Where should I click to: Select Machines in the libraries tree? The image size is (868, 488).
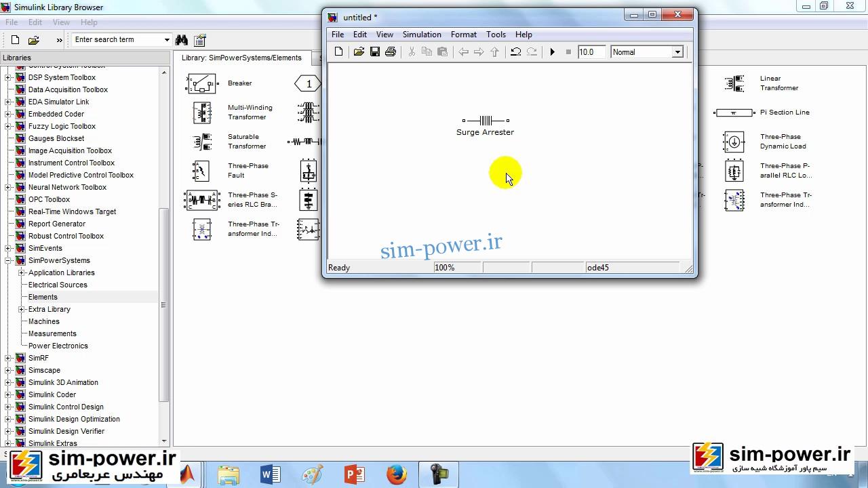coord(44,321)
